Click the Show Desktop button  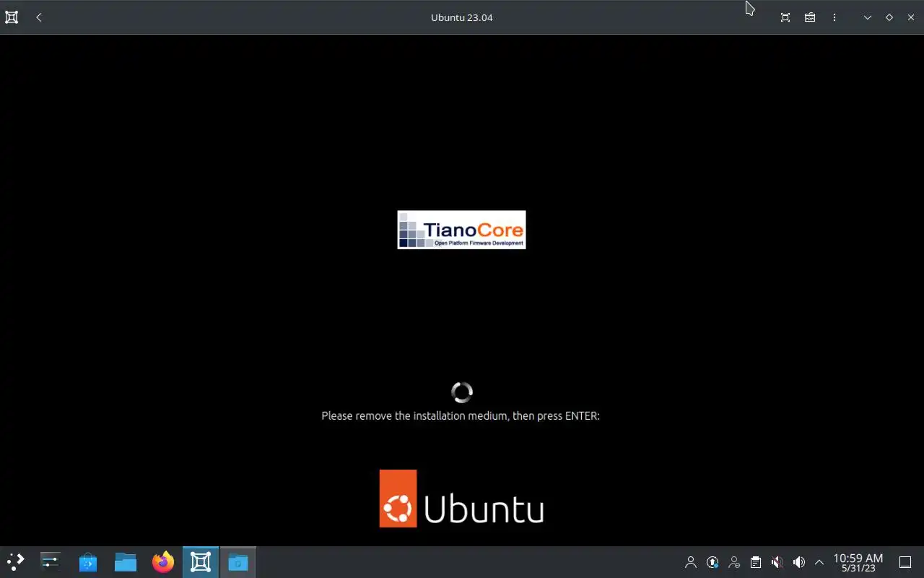(905, 562)
